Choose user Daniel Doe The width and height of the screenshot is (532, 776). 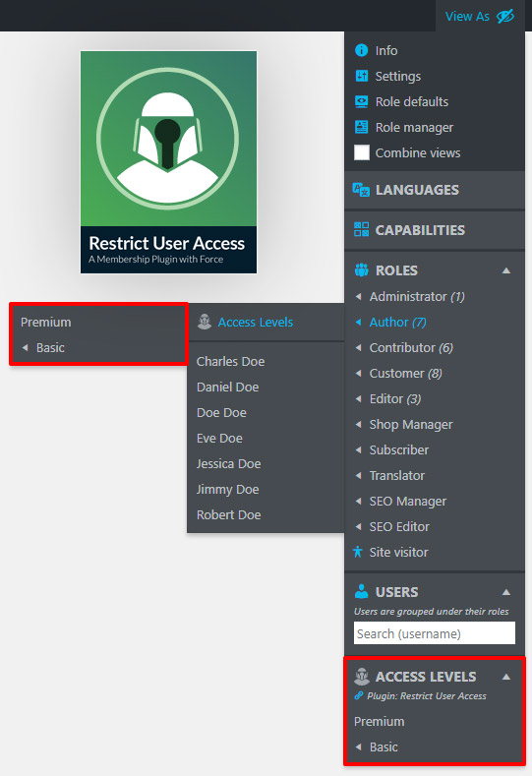(x=227, y=387)
